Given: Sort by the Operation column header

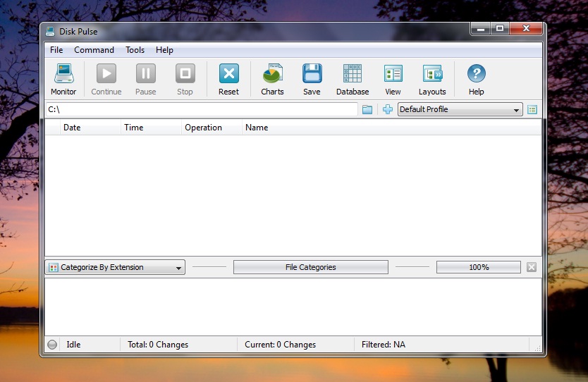Looking at the screenshot, I should (x=212, y=128).
